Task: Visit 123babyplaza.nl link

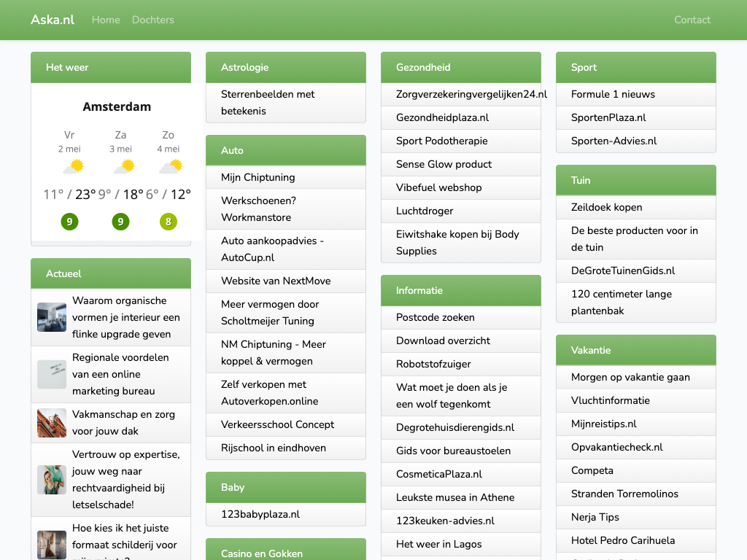Action: [x=260, y=514]
